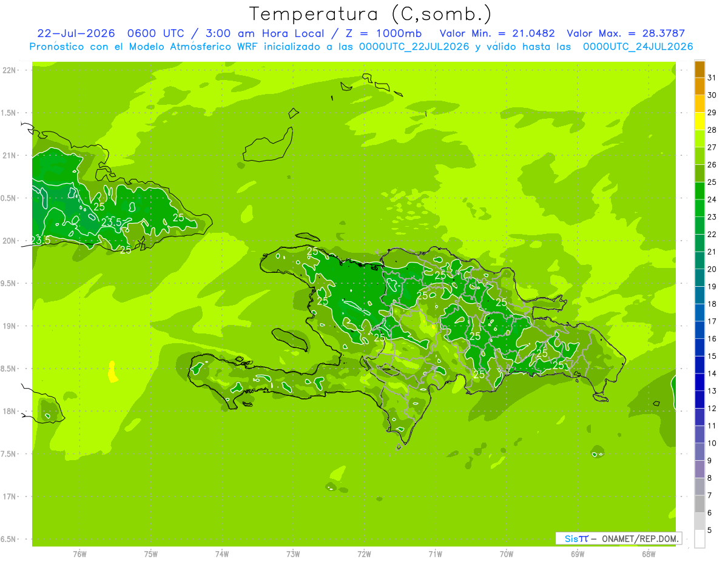Click the dark orange 30–31 colorbar segment
728x562 pixels.
coord(699,86)
